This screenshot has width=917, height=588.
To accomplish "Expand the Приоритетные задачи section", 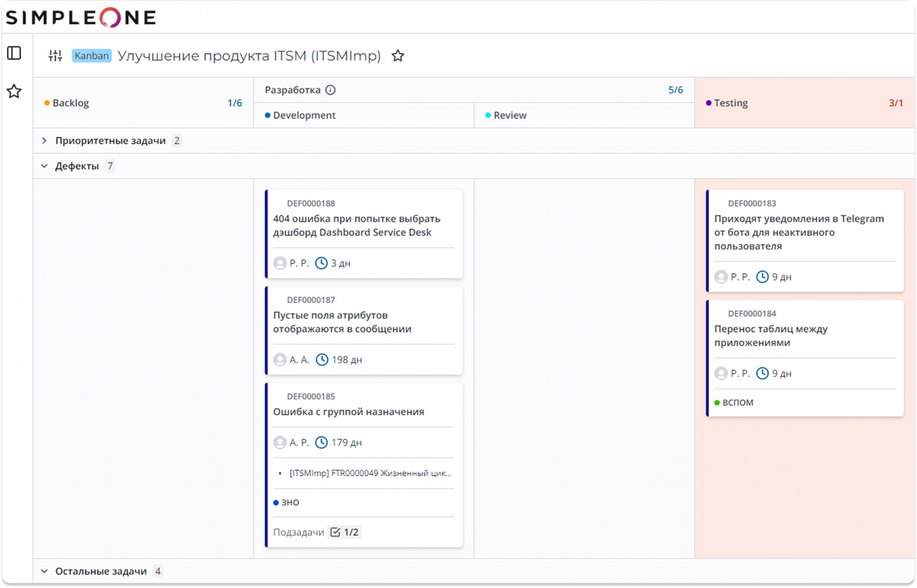I will (x=44, y=140).
